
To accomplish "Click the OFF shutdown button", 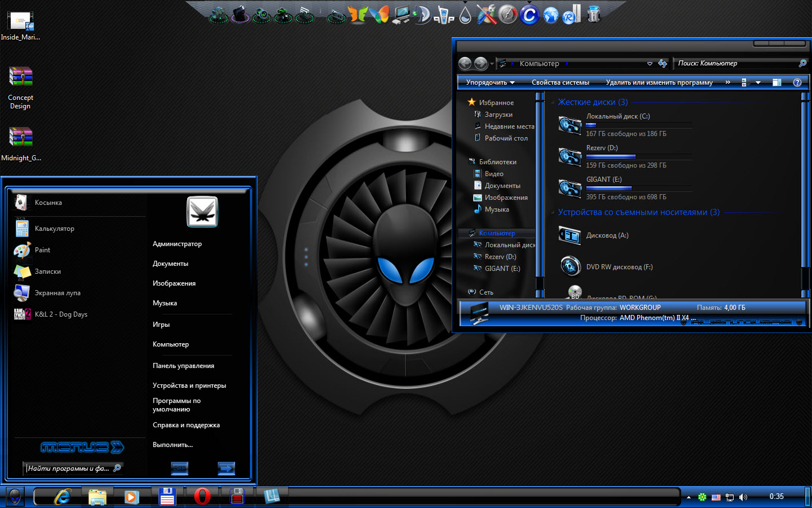I will click(179, 468).
